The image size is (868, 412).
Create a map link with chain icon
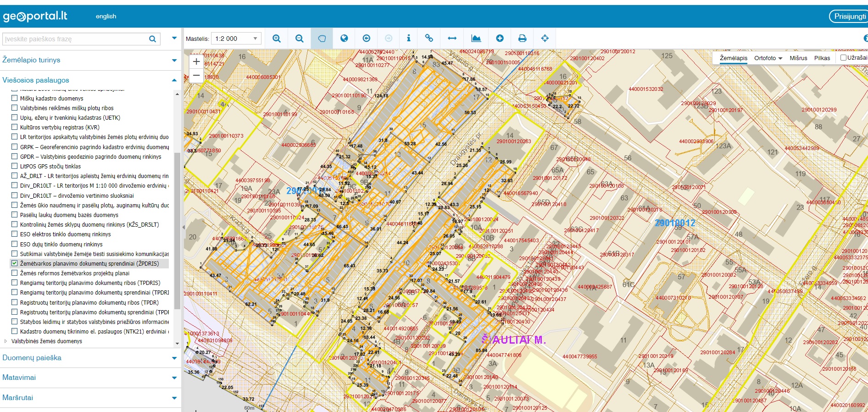429,39
